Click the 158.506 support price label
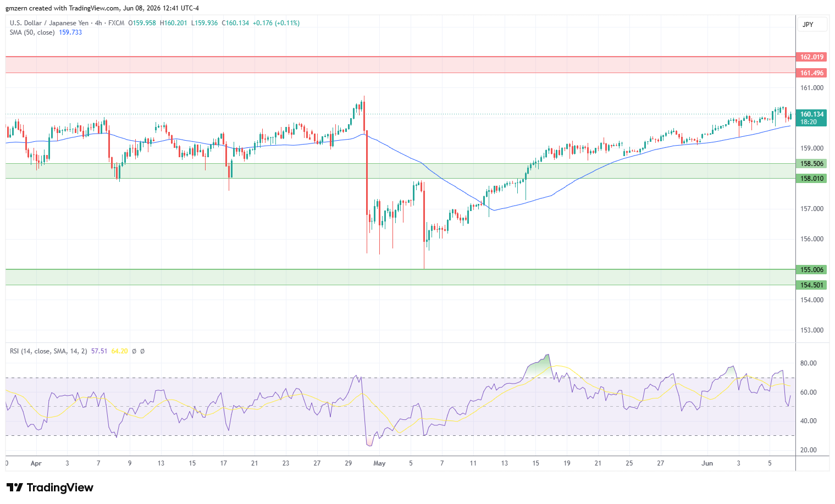835x504 pixels. click(811, 163)
